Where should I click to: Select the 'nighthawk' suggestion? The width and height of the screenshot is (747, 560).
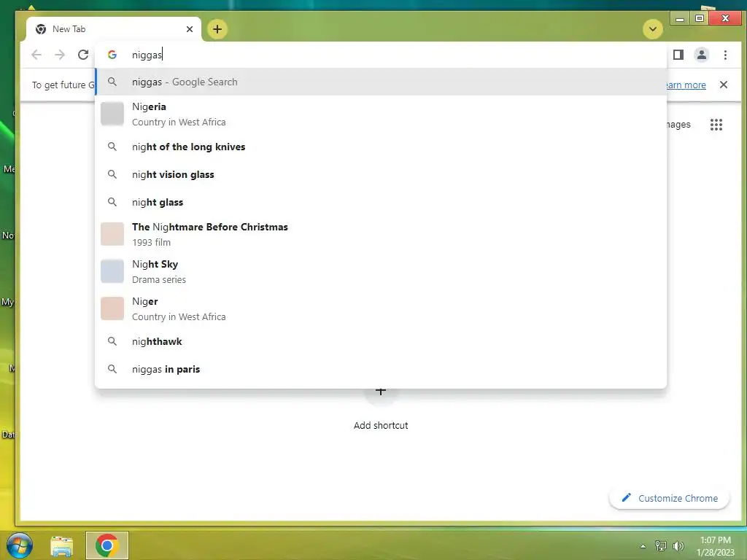click(381, 341)
